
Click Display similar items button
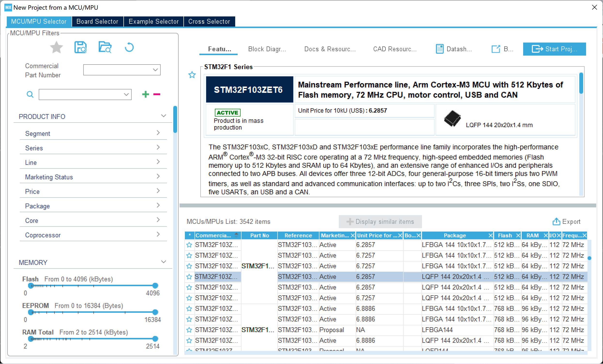[x=380, y=221]
